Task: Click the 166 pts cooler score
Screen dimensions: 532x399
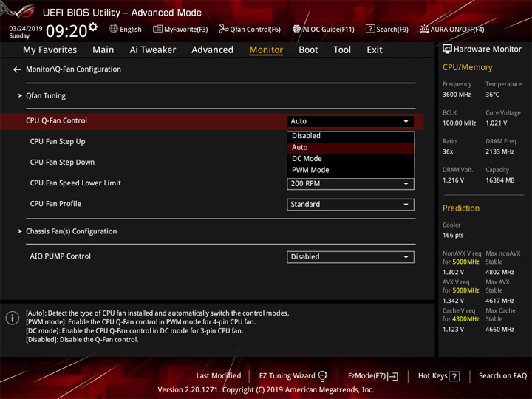Action: (x=453, y=236)
